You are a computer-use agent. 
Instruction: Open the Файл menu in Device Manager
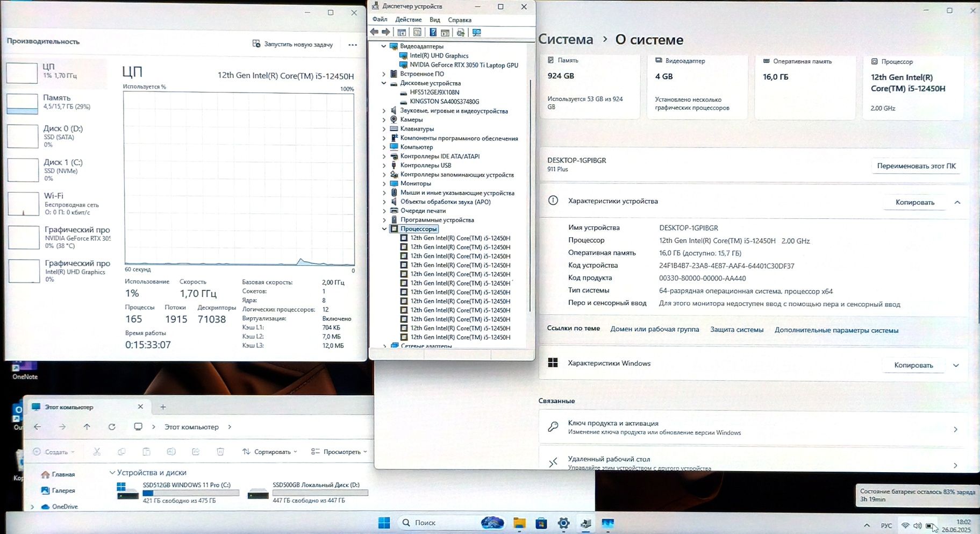click(x=380, y=19)
